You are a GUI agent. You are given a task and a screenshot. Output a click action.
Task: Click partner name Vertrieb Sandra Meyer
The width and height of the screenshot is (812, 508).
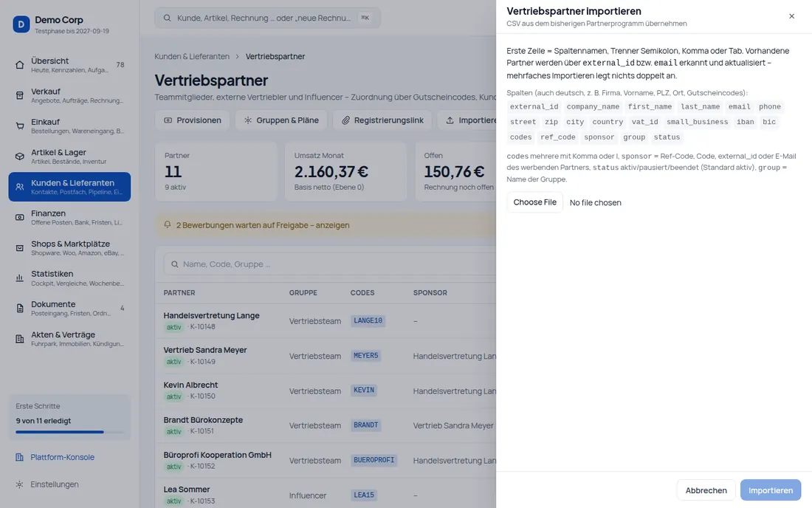point(205,350)
